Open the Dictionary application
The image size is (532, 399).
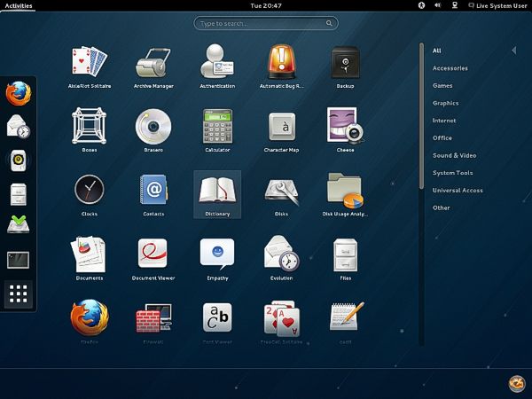tap(217, 194)
